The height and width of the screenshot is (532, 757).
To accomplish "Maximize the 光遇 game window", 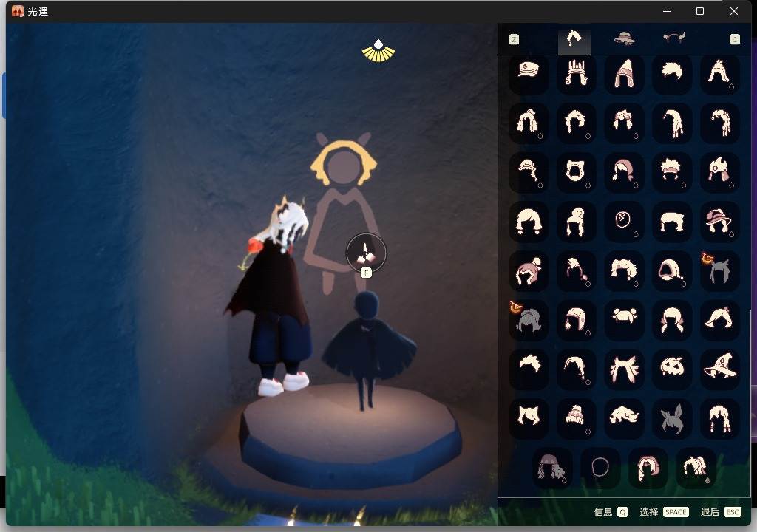I will click(700, 11).
